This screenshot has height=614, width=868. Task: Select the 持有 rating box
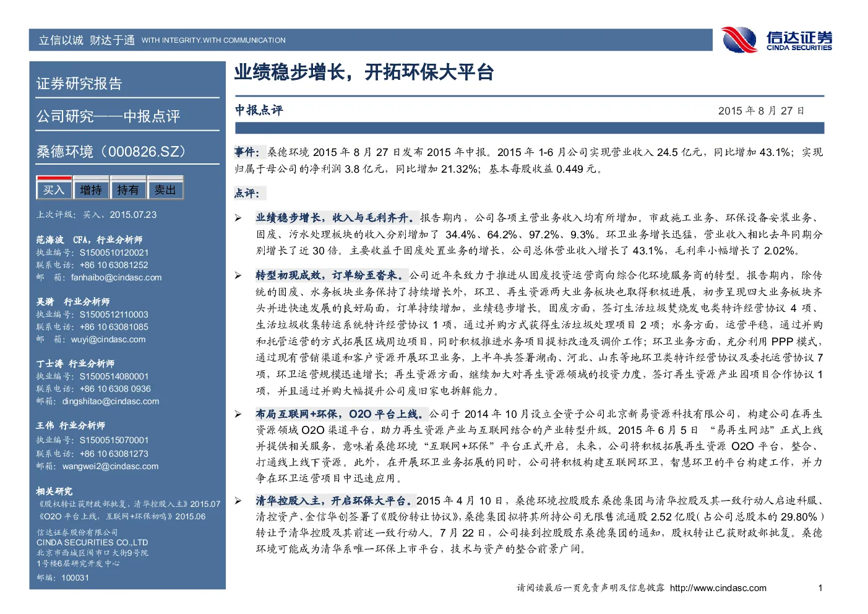[x=128, y=189]
